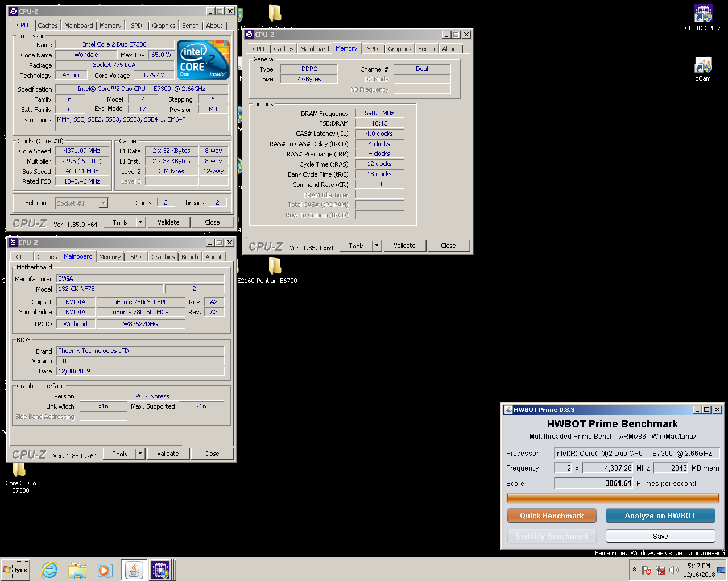Switch to Memory tab in the CPU-Z Mainboard window
Image resolution: width=728 pixels, height=582 pixels.
coord(110,257)
